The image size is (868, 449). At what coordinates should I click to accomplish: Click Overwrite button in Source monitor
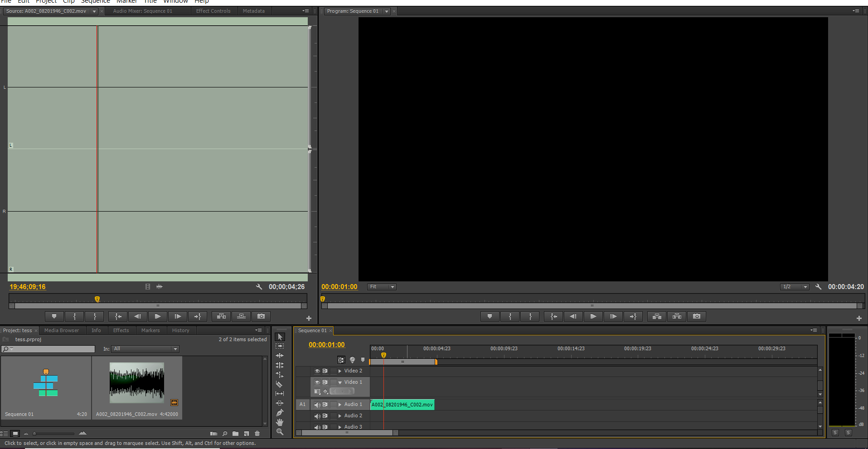(241, 316)
